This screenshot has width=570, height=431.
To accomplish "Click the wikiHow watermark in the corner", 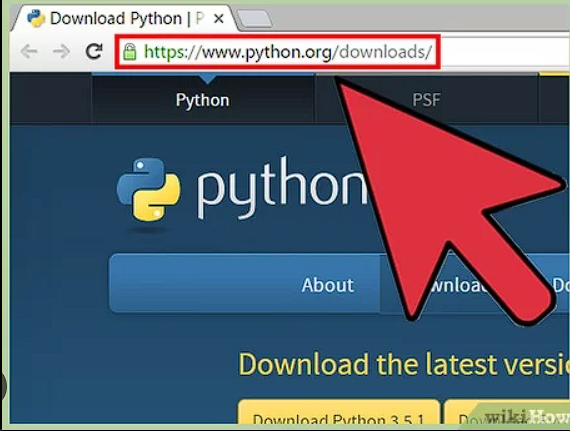I will pyautogui.click(x=526, y=416).
